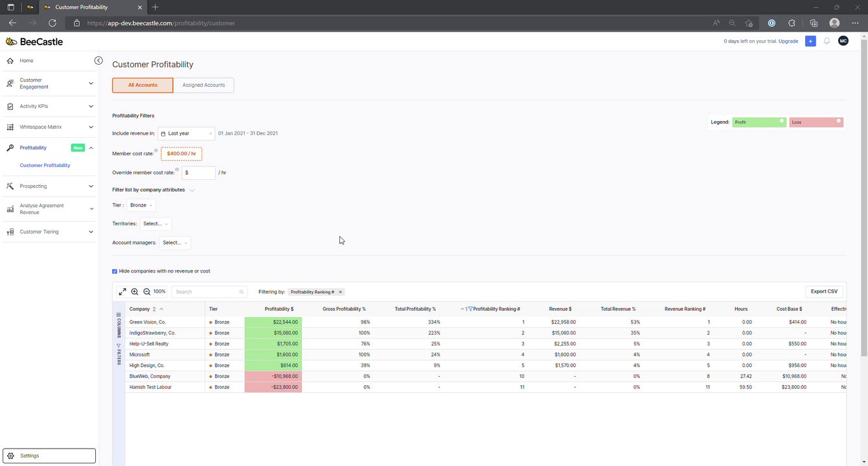Open the Tier Bronze dropdown
Image resolution: width=868 pixels, height=466 pixels.
coord(141,205)
